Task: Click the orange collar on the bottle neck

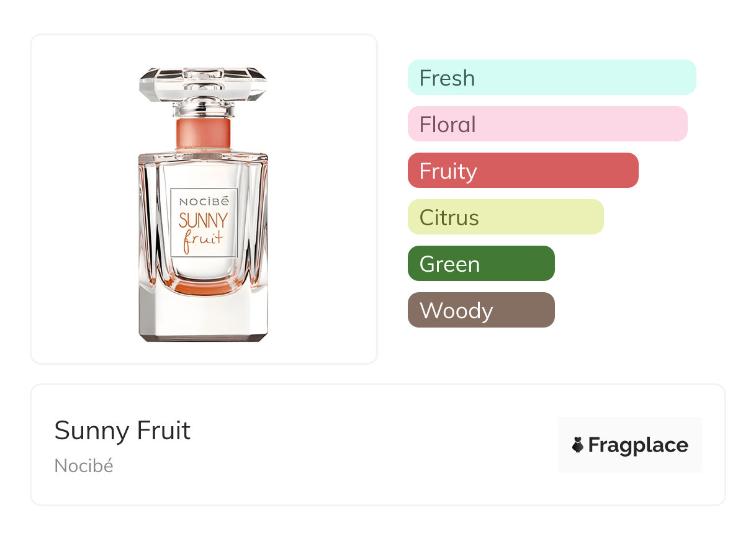Action: coord(203,133)
